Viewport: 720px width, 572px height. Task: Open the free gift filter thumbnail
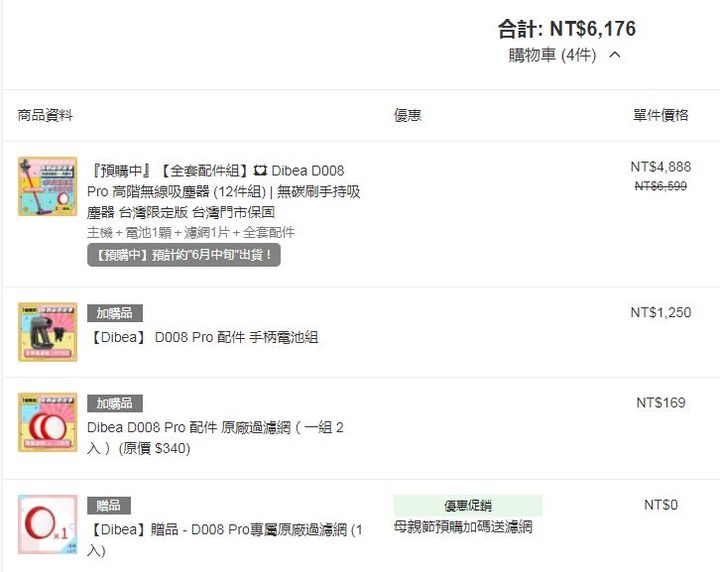[47, 524]
